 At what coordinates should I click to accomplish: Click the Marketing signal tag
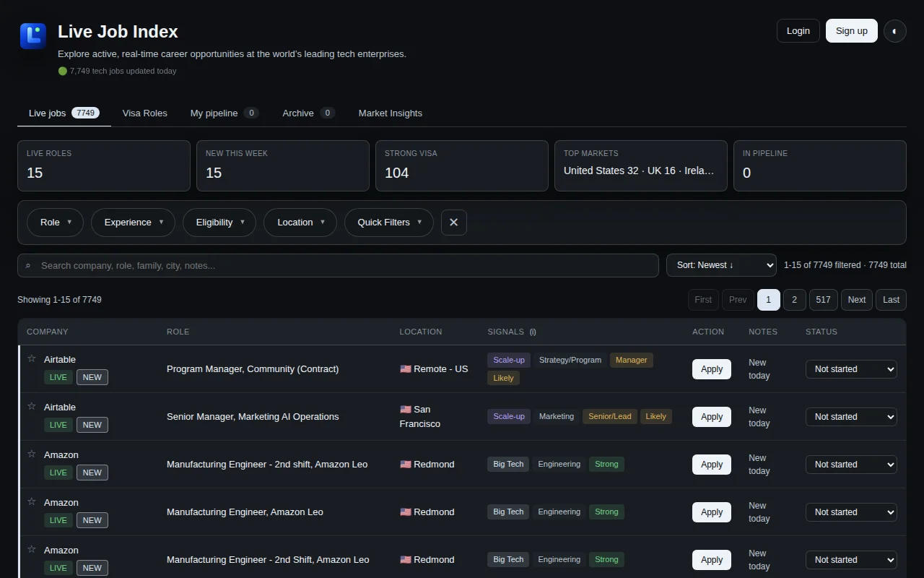click(x=557, y=416)
